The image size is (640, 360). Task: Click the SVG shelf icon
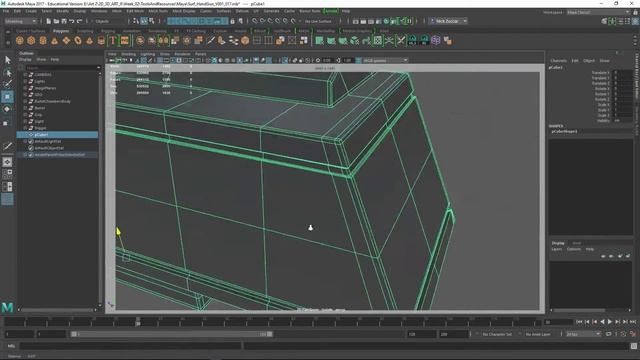pyautogui.click(x=124, y=40)
